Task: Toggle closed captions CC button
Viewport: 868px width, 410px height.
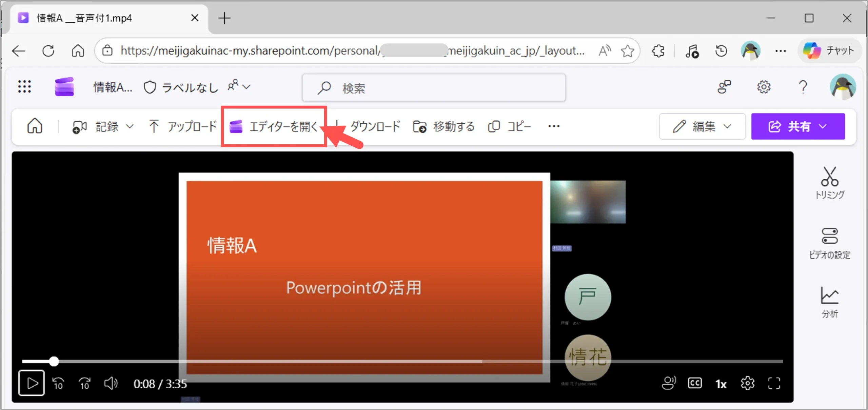Action: point(694,384)
